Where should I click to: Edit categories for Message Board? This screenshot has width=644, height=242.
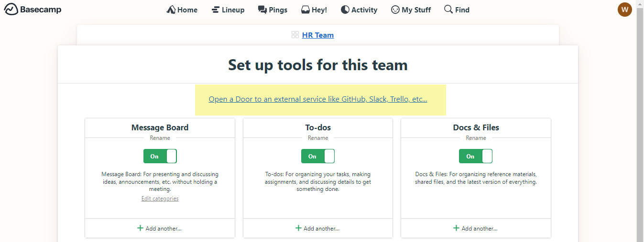[x=160, y=199]
